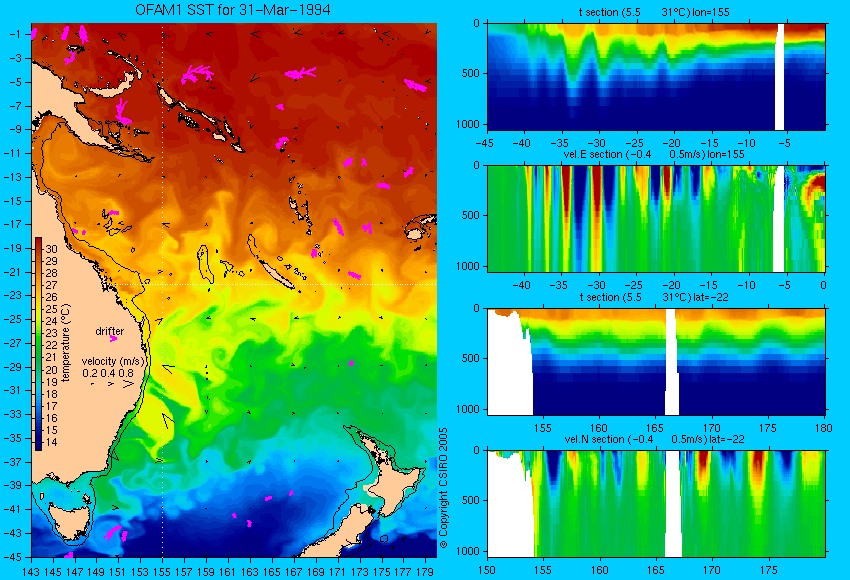Click the lat=-22 northward velocity section plot

point(656,504)
